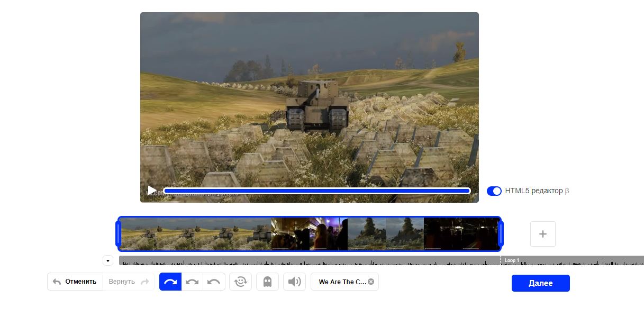Toggle the HTML5 редактор switch
Viewport: 644px width, 316px height.
tap(494, 191)
